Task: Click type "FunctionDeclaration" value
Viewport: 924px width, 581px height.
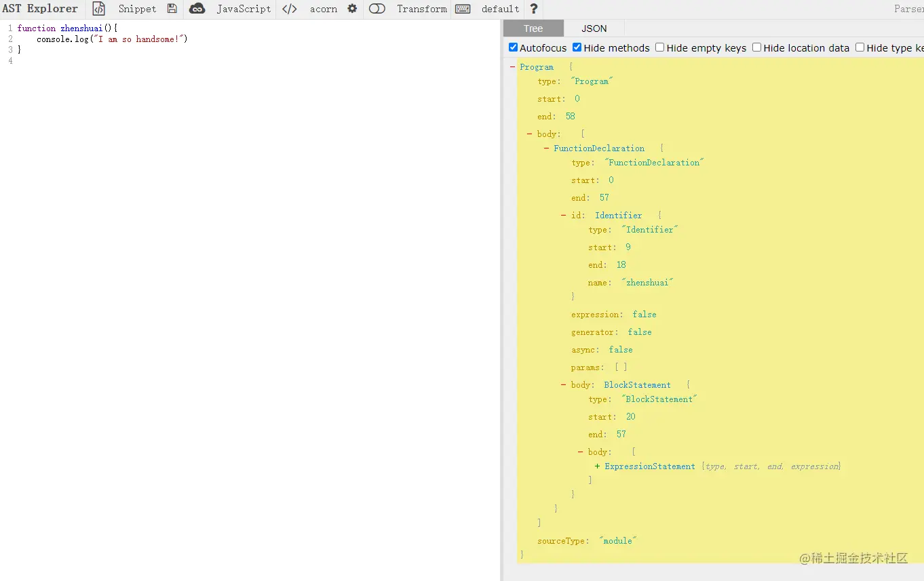Action: click(x=654, y=163)
